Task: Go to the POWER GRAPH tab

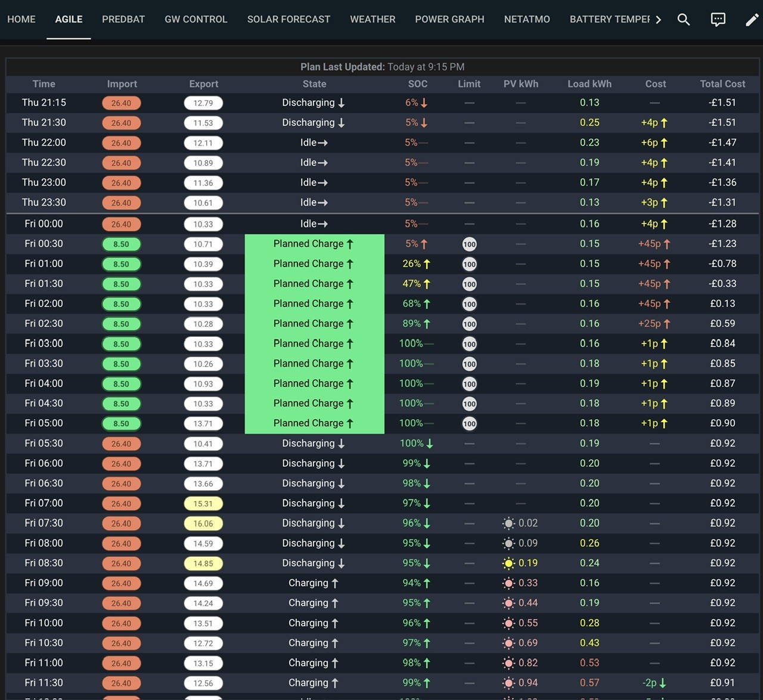Action: [449, 19]
